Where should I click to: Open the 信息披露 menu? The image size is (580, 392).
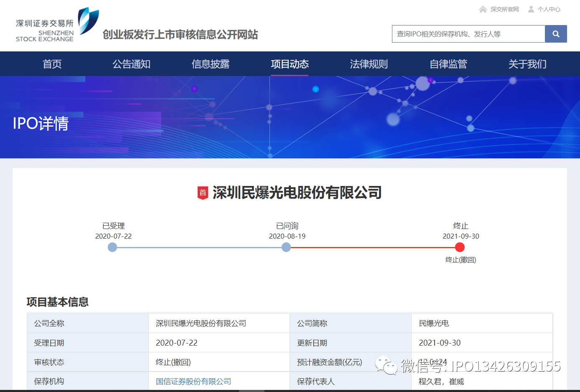point(211,64)
